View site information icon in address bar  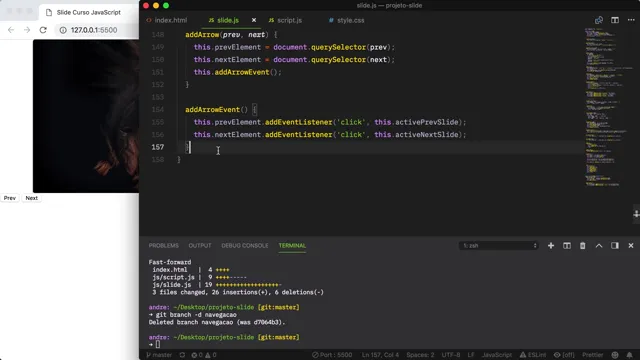63,30
